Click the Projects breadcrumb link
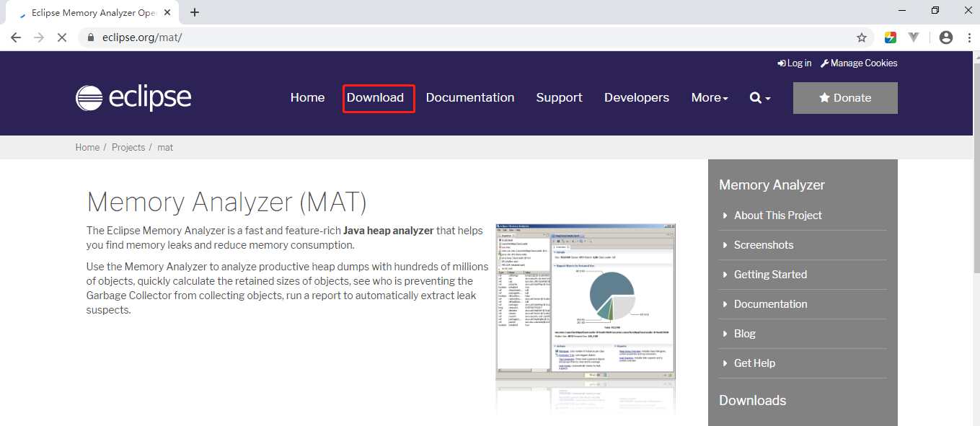 128,147
